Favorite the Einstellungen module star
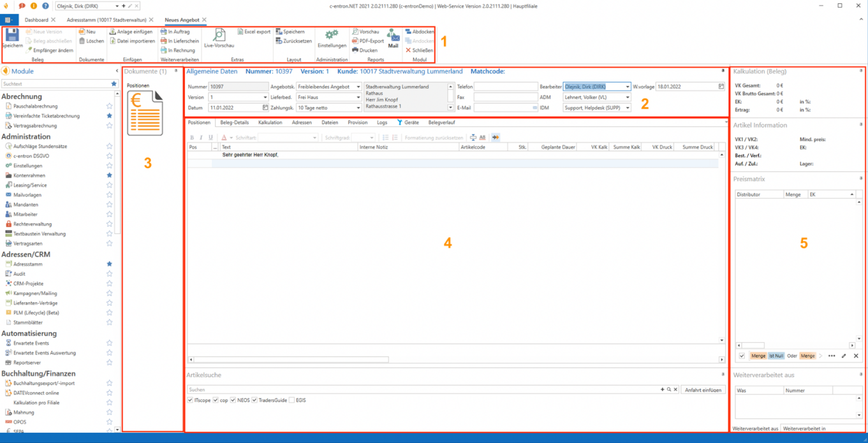Screen dimensions: 868x443 (109, 166)
